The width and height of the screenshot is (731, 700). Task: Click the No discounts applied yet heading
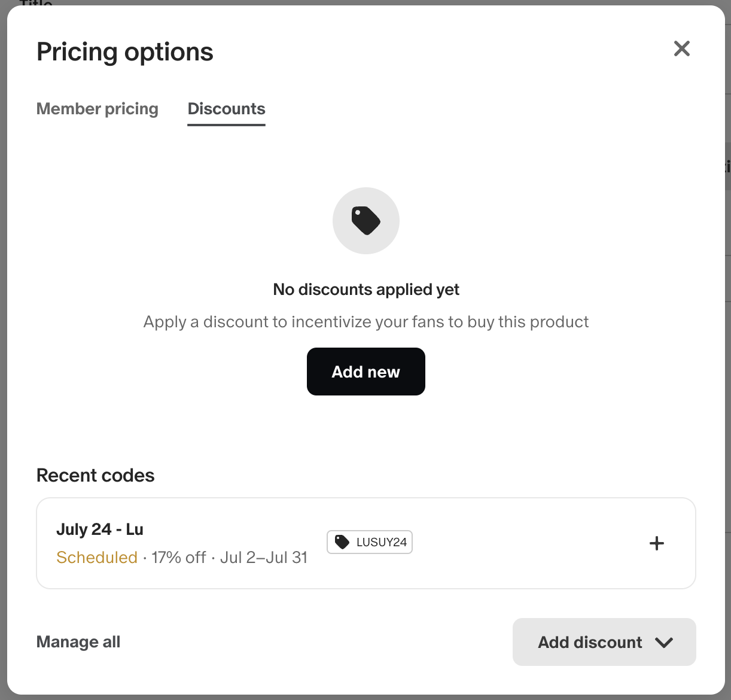click(x=366, y=290)
